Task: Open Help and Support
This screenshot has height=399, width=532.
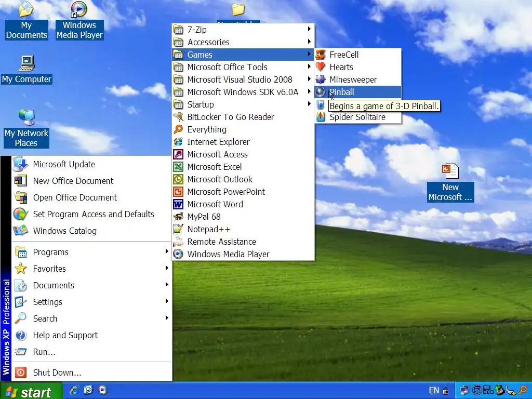Action: coord(91,335)
